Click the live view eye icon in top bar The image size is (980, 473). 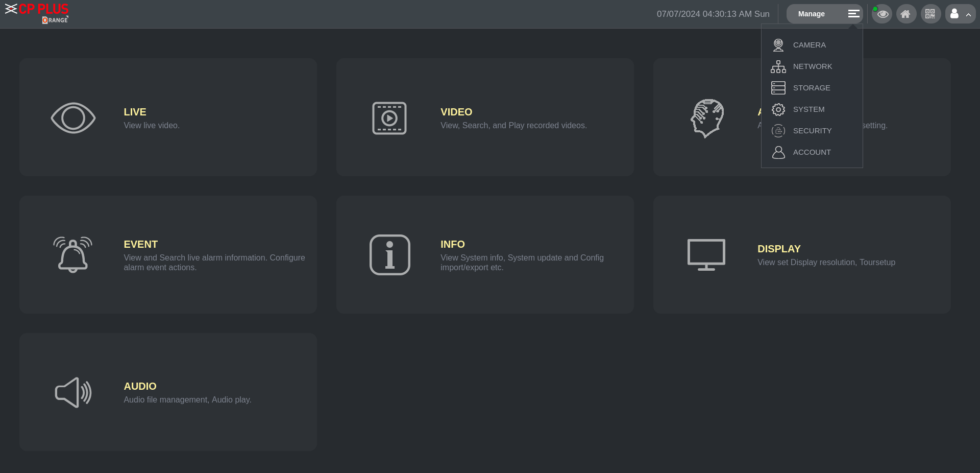coord(882,14)
